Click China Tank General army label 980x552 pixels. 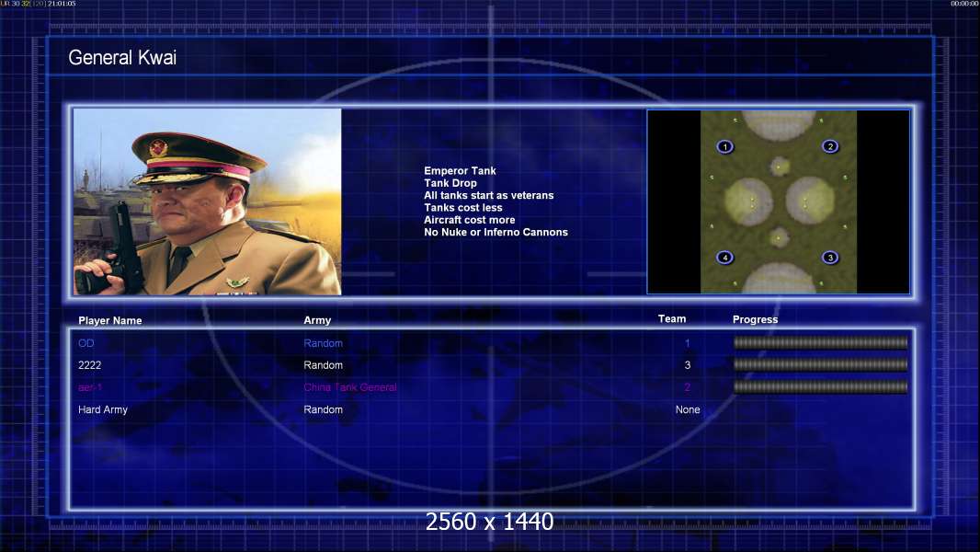pos(350,387)
